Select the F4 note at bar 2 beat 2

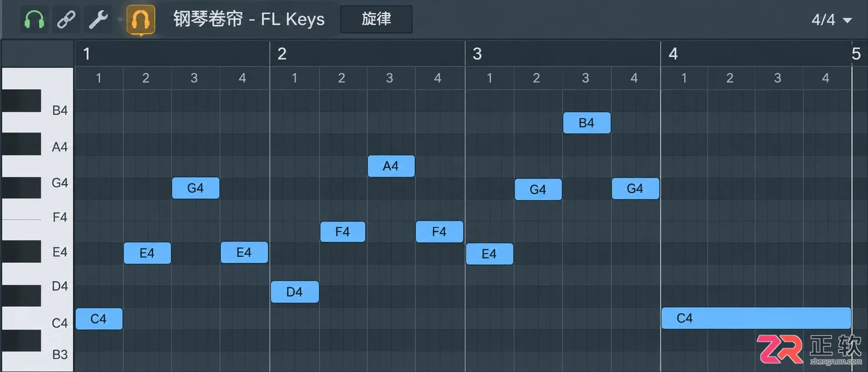click(x=342, y=232)
